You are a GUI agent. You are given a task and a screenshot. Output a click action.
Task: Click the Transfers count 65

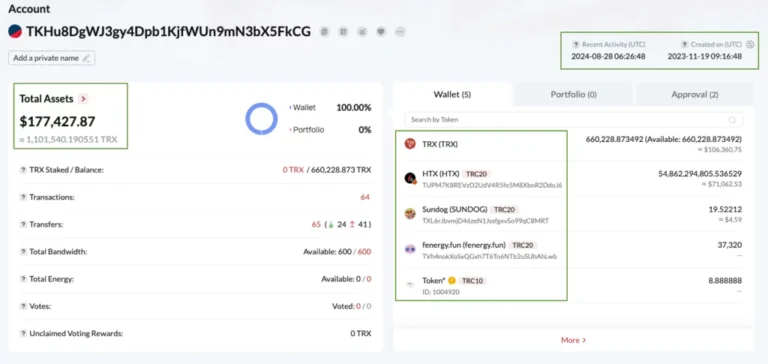coord(316,224)
